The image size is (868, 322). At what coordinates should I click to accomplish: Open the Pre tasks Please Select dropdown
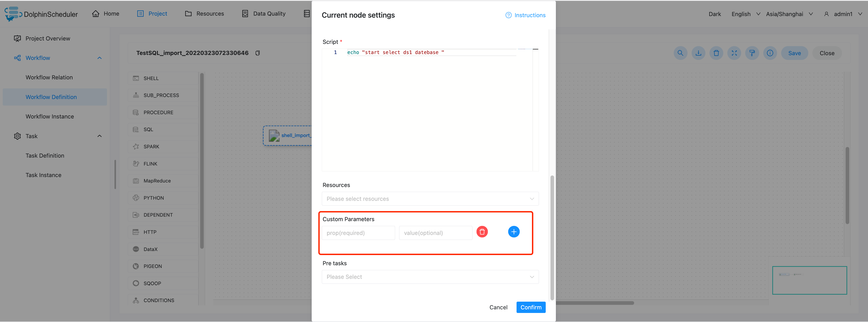coord(430,277)
